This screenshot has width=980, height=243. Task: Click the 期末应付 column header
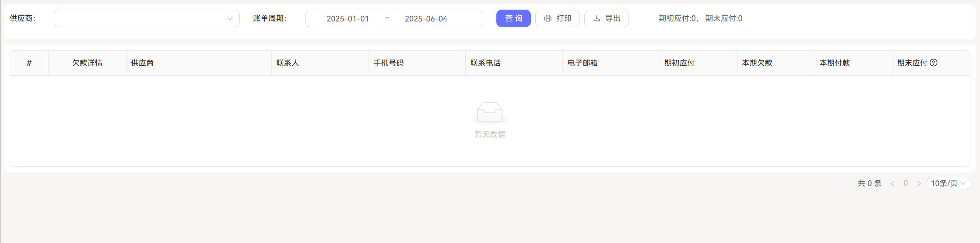[x=931, y=63]
